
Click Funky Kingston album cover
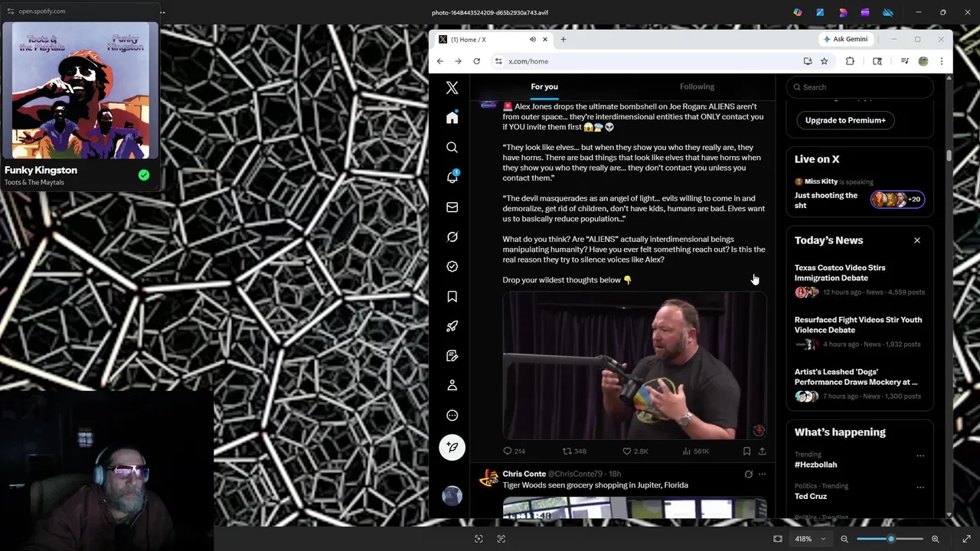tap(80, 90)
